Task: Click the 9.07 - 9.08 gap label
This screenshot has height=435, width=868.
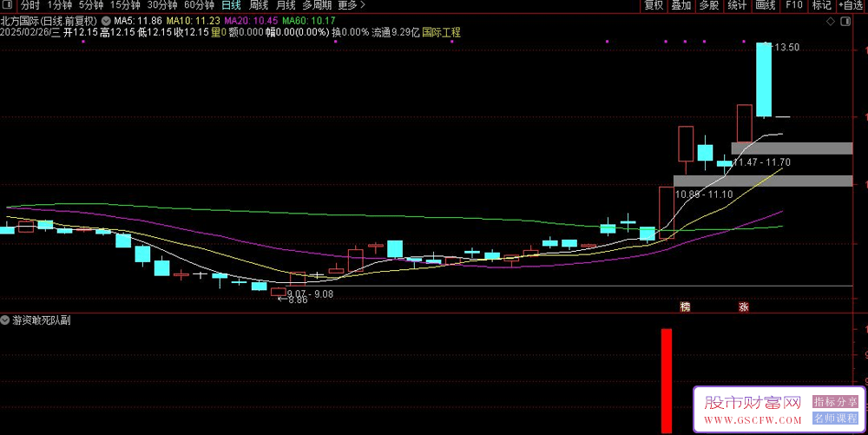Action: pyautogui.click(x=310, y=293)
